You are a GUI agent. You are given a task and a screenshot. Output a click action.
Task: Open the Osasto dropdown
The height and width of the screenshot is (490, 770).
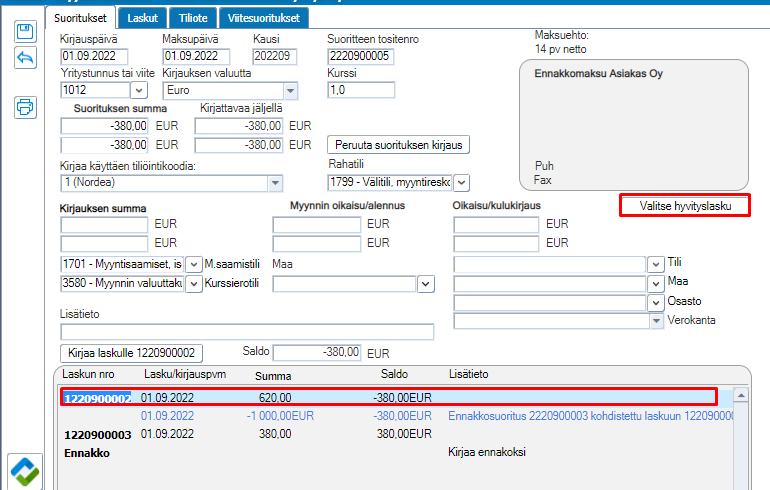coord(656,303)
